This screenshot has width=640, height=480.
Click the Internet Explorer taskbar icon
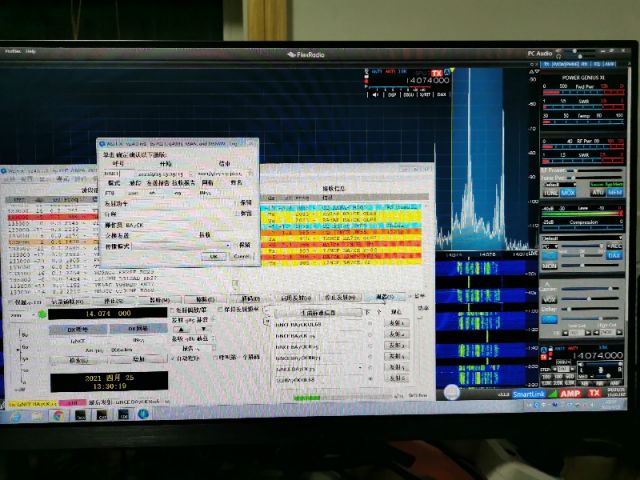point(16,416)
